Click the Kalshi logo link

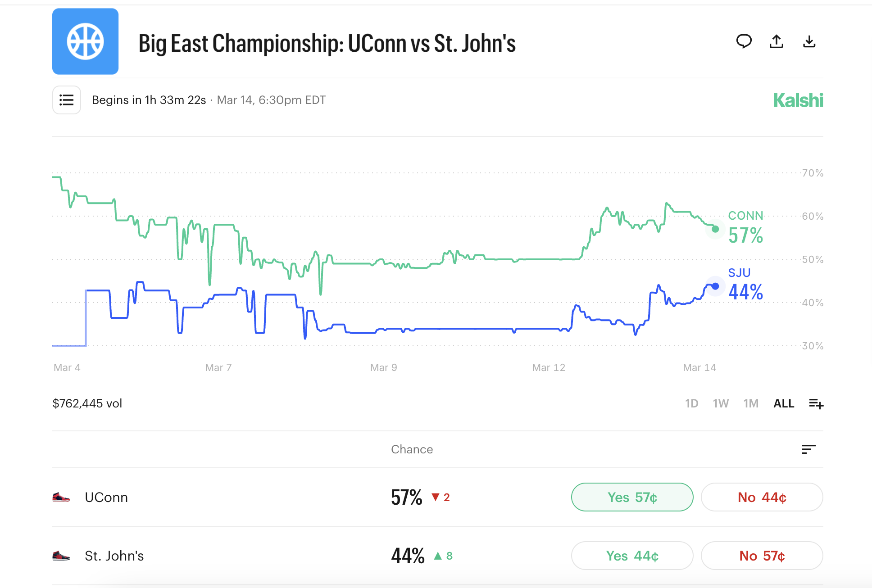(798, 100)
